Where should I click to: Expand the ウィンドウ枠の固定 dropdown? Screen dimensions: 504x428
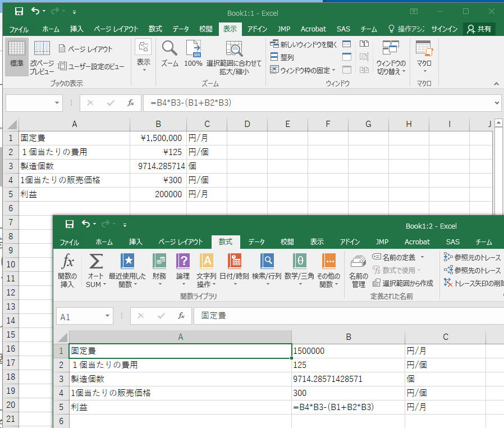(x=303, y=70)
